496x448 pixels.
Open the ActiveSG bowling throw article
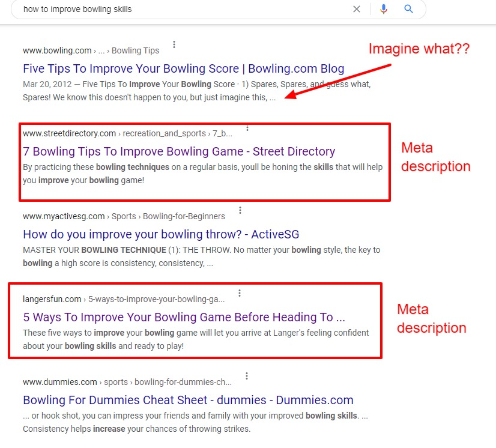point(160,234)
